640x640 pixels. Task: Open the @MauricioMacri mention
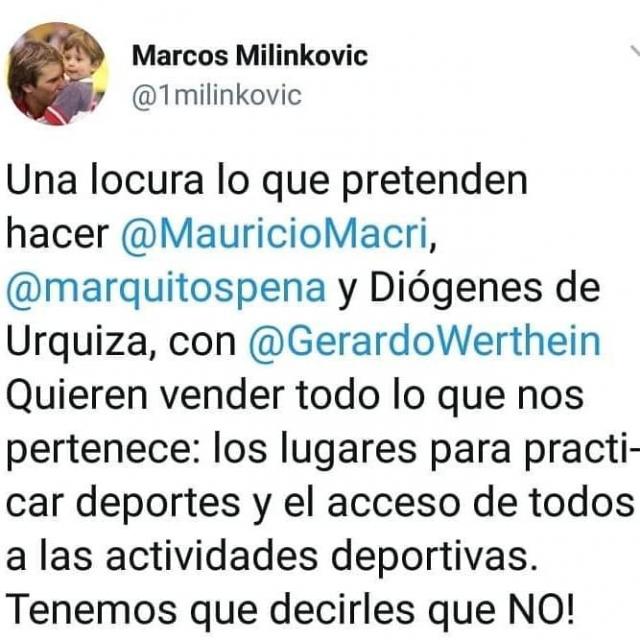pyautogui.click(x=275, y=234)
